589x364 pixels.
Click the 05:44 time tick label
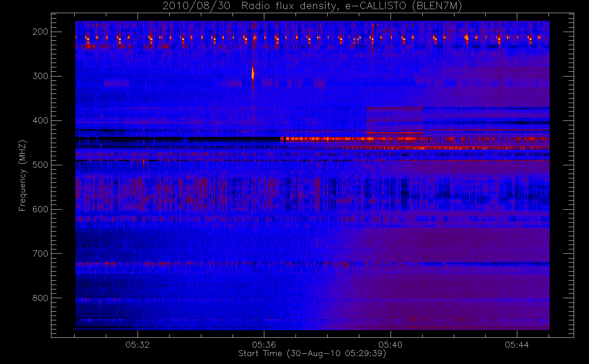pos(517,345)
